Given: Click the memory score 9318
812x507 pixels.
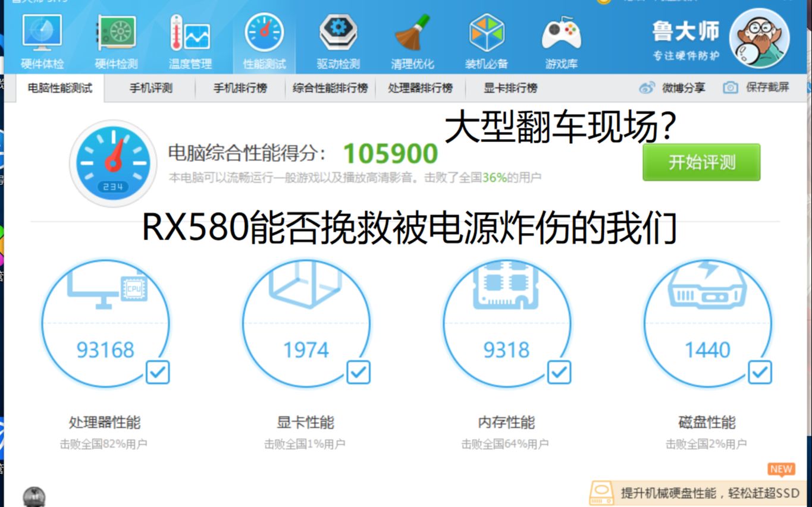Looking at the screenshot, I should (x=506, y=350).
